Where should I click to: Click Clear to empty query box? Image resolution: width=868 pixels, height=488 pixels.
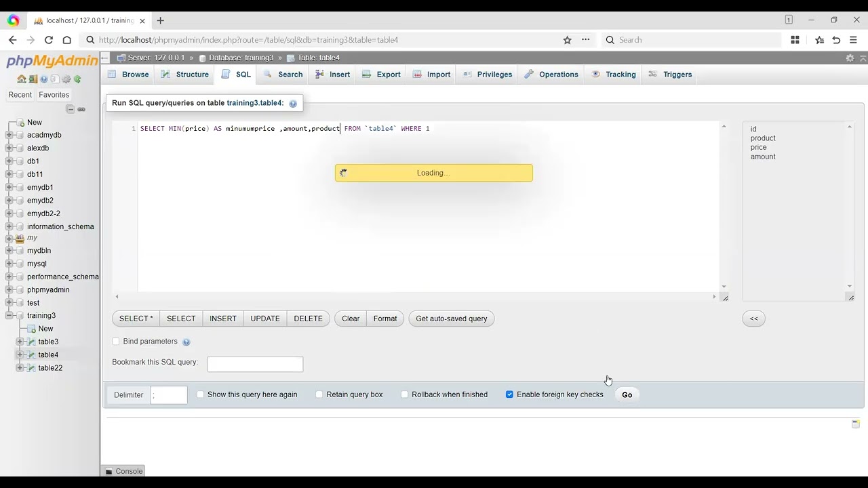[x=351, y=319]
